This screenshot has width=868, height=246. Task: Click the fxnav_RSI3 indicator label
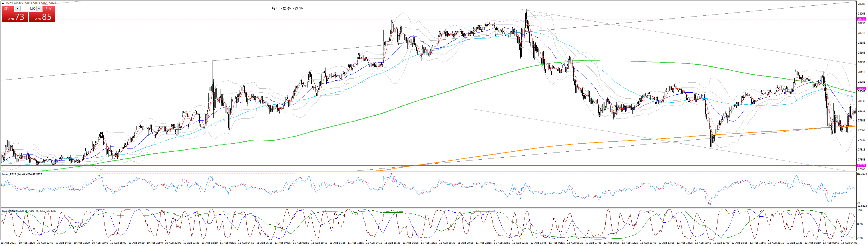(x=22, y=174)
